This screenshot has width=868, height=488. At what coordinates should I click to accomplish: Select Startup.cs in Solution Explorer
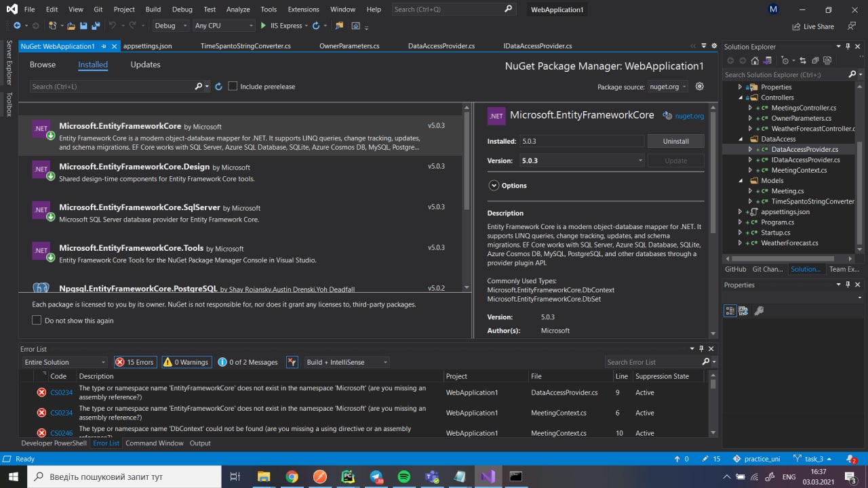tap(776, 232)
